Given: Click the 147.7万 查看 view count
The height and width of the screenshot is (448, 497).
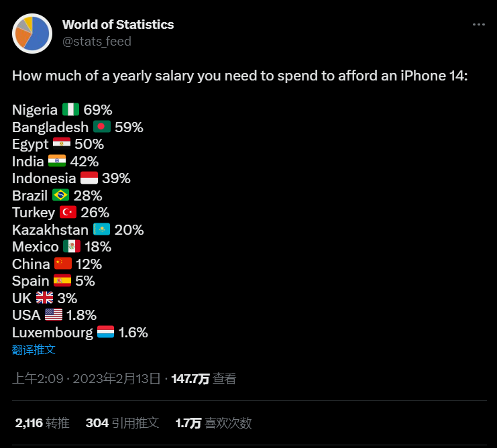Looking at the screenshot, I should (204, 379).
